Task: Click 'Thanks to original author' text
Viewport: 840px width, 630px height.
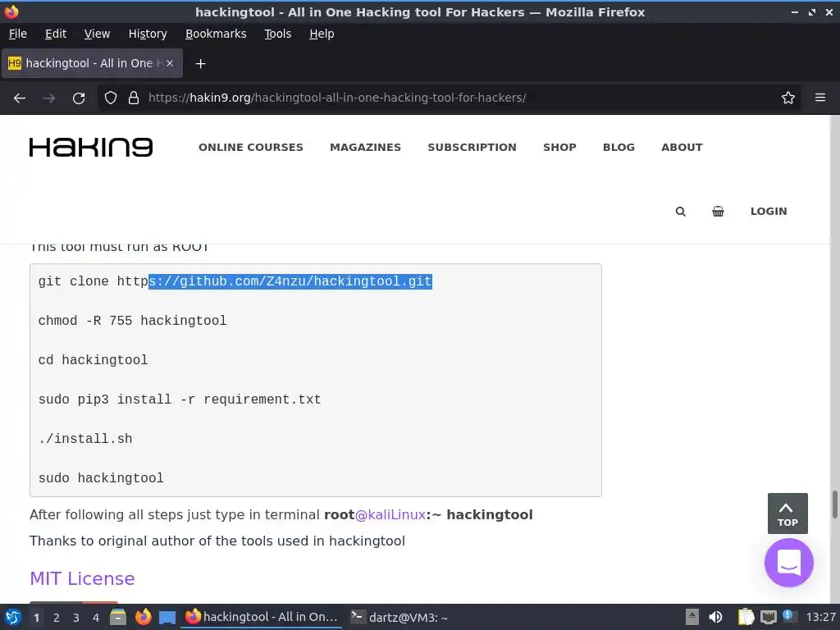Action: 217,541
